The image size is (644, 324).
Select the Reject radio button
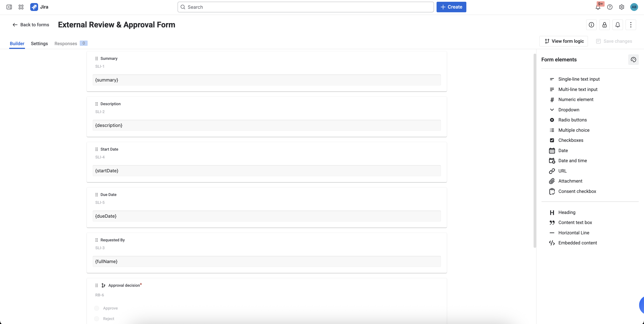point(97,319)
